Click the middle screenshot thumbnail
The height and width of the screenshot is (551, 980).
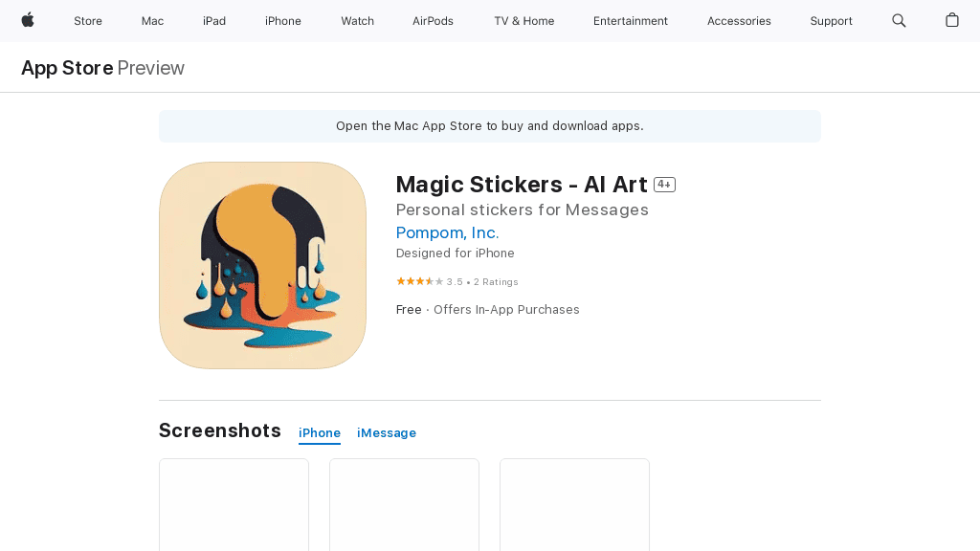coord(404,504)
